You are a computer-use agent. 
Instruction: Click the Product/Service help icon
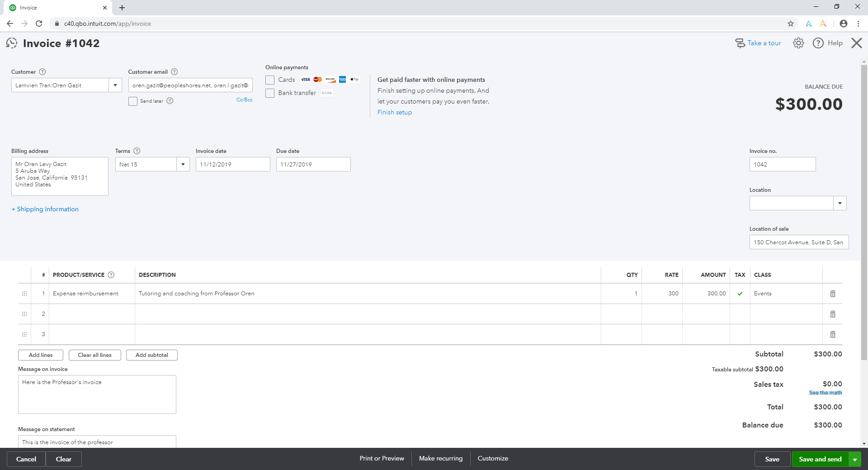click(x=111, y=275)
